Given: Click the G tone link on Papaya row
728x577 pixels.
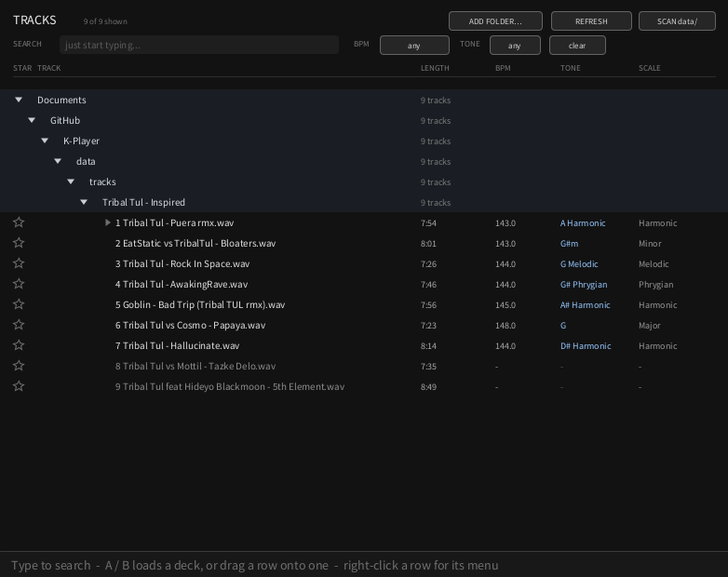Looking at the screenshot, I should point(563,325).
